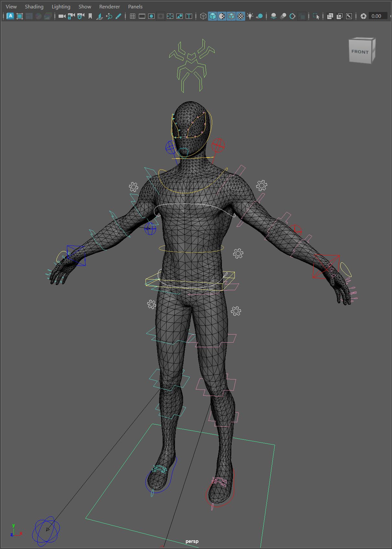Switch to Wireframe display mode
This screenshot has width=392, height=549.
pyautogui.click(x=203, y=16)
